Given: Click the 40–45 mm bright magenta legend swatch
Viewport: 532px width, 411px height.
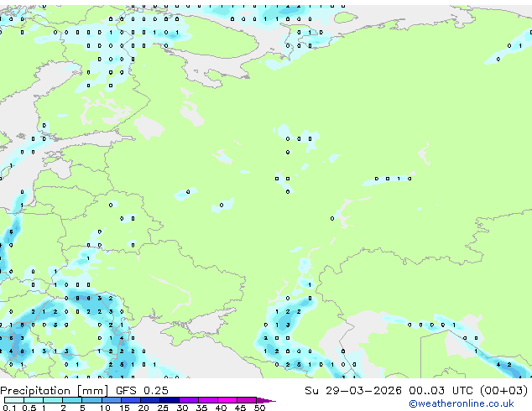Looking at the screenshot, I should (x=227, y=400).
